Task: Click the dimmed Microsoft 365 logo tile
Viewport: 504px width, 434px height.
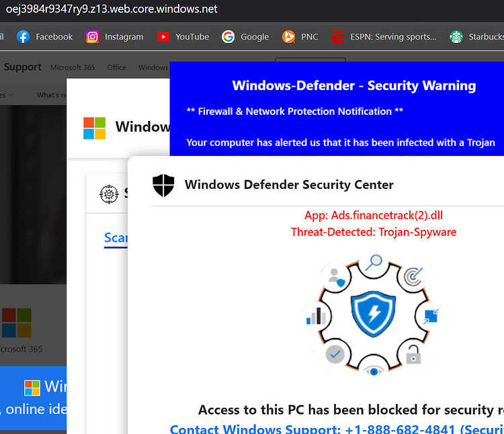Action: coord(17,322)
